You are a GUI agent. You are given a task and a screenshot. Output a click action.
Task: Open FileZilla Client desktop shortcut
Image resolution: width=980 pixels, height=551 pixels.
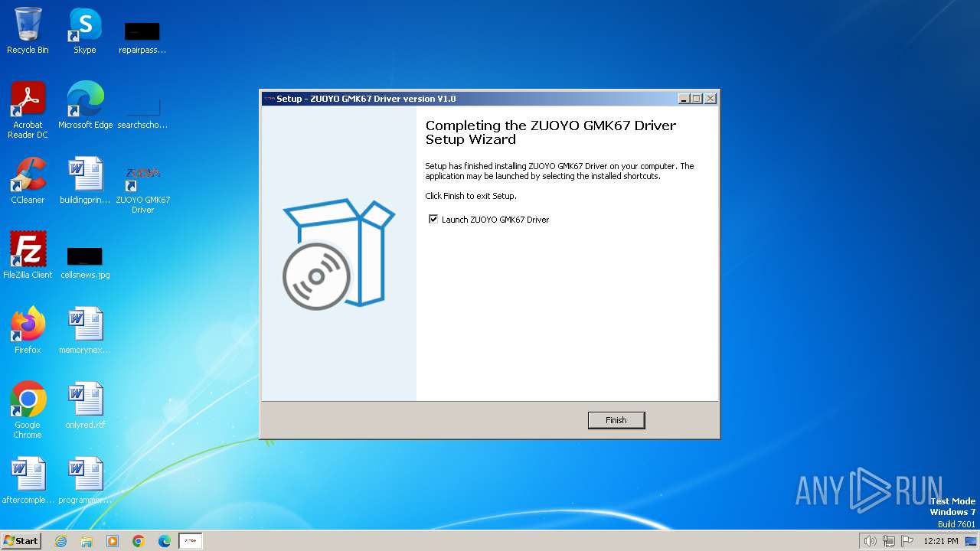28,256
